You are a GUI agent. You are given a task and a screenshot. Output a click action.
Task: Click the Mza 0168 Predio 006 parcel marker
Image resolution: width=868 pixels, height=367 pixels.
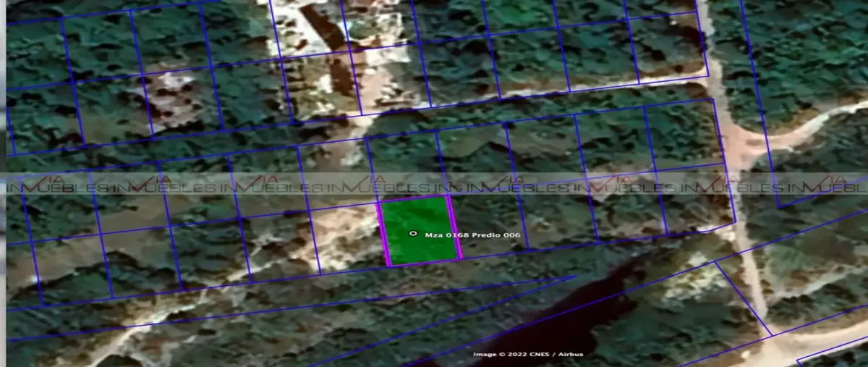click(413, 234)
